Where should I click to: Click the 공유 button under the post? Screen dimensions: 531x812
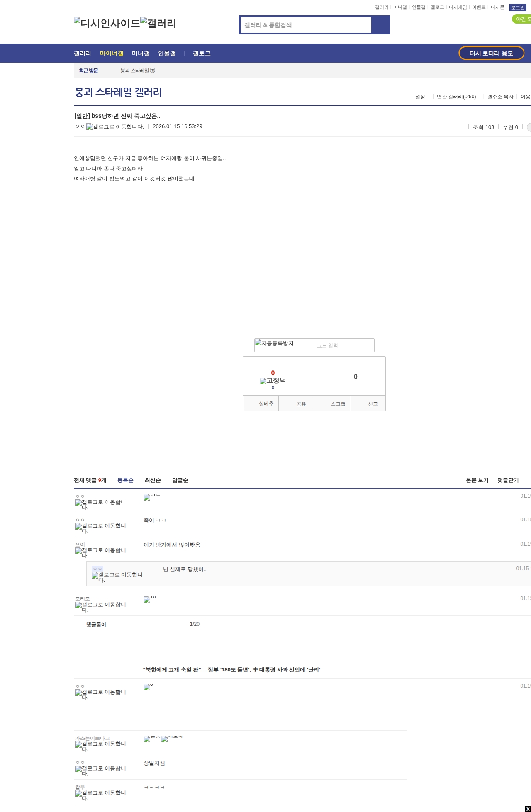click(297, 404)
